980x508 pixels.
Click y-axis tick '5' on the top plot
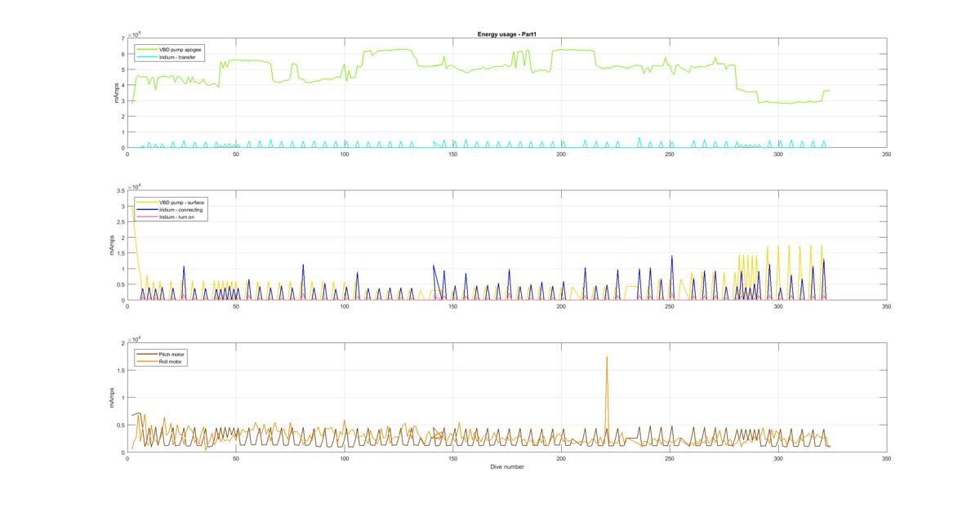(123, 69)
